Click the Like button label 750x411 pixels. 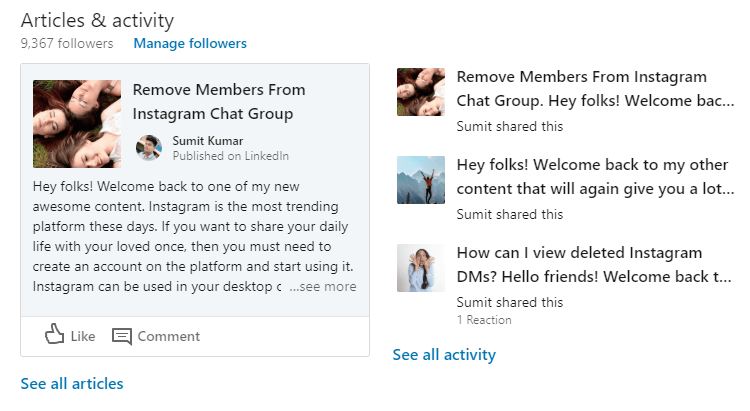pos(83,336)
